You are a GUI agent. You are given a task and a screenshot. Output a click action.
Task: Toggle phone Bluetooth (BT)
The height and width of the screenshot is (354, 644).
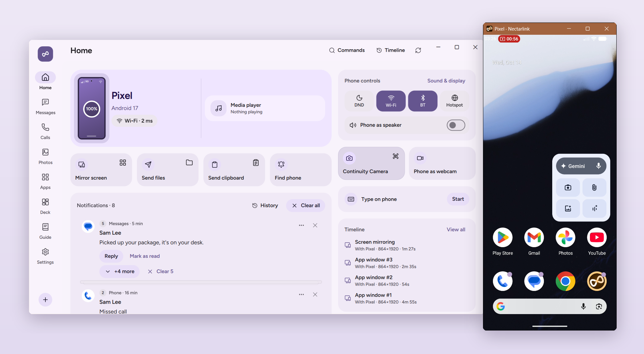point(423,101)
